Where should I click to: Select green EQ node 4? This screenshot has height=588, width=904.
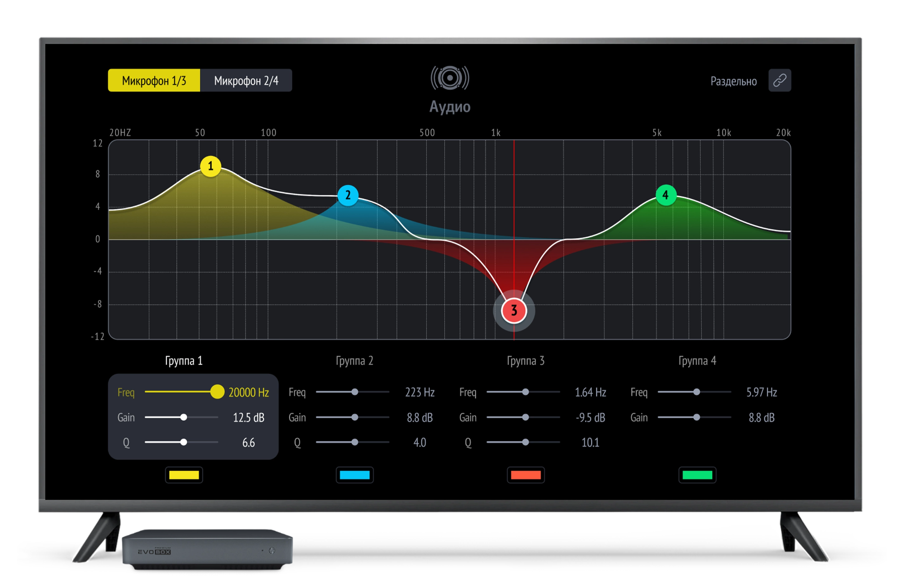tap(666, 195)
